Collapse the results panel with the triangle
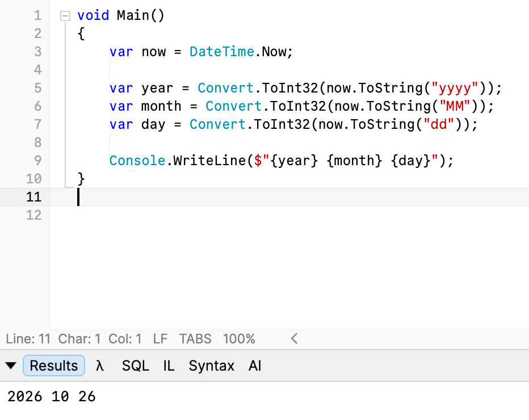 pos(11,366)
